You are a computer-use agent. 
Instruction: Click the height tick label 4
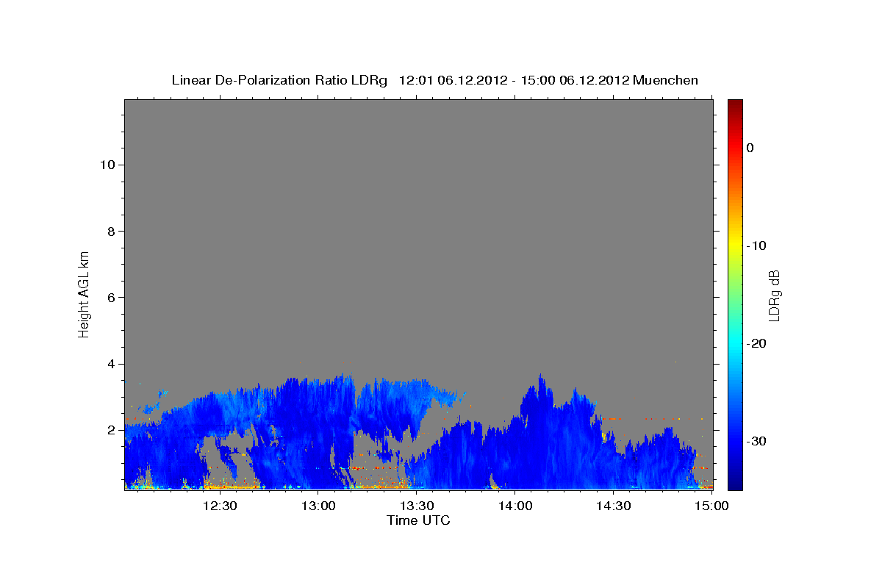pos(110,364)
